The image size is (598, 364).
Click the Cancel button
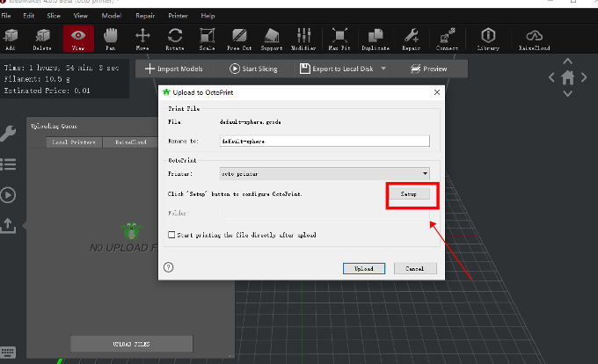point(415,269)
